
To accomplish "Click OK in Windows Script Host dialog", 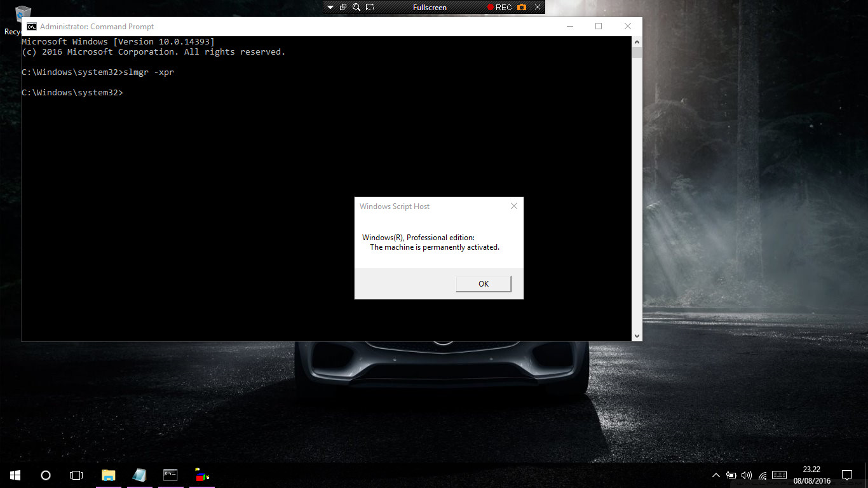I will 483,283.
